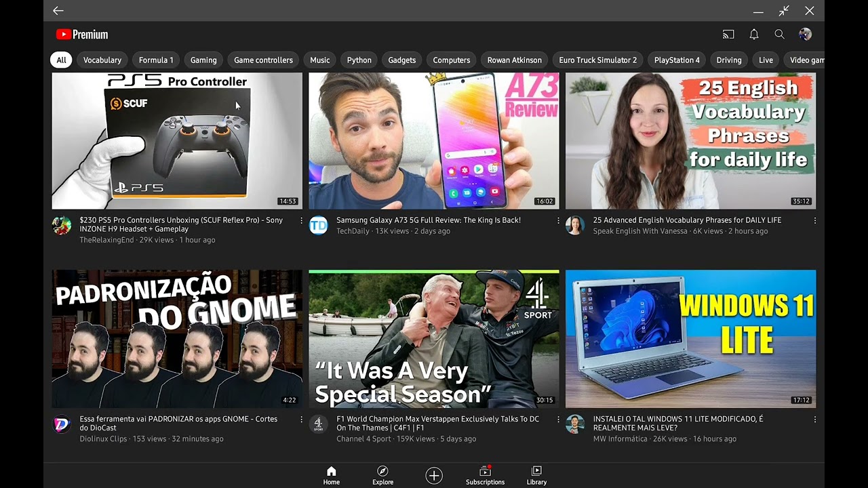The image size is (868, 488).
Task: Open Essa ferramenta vai PADRONIZAR title
Action: tap(178, 423)
